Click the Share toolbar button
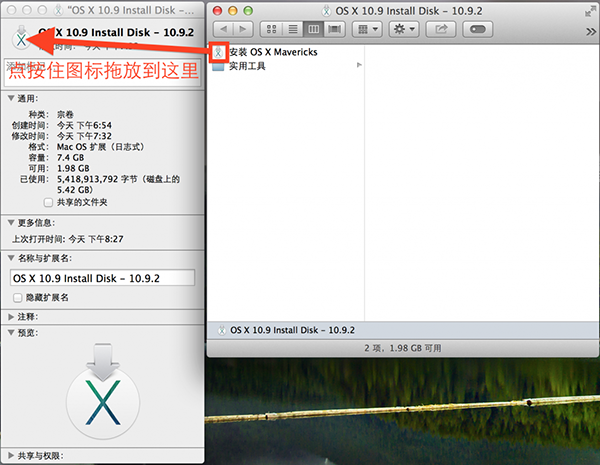600x465 pixels. pyautogui.click(x=441, y=29)
